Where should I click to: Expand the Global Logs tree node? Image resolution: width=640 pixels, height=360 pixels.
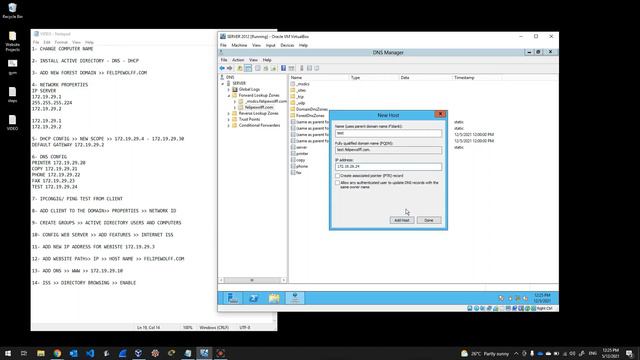coord(229,89)
